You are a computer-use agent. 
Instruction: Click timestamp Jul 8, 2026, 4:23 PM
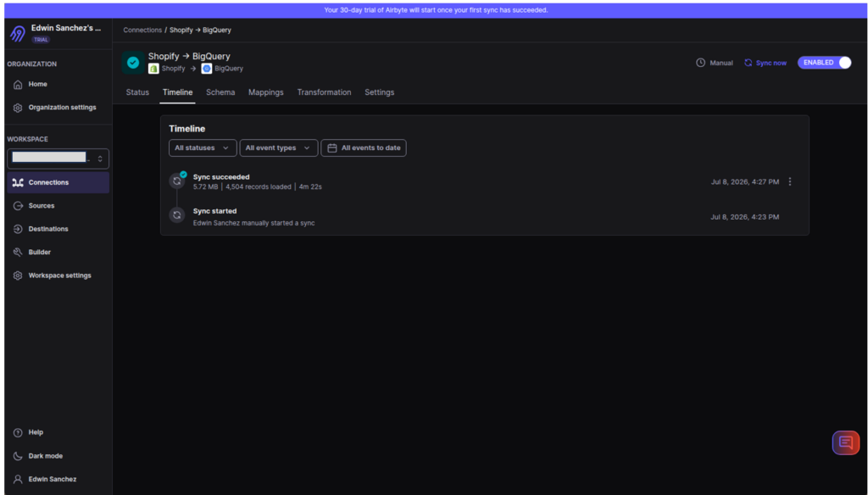coord(744,217)
